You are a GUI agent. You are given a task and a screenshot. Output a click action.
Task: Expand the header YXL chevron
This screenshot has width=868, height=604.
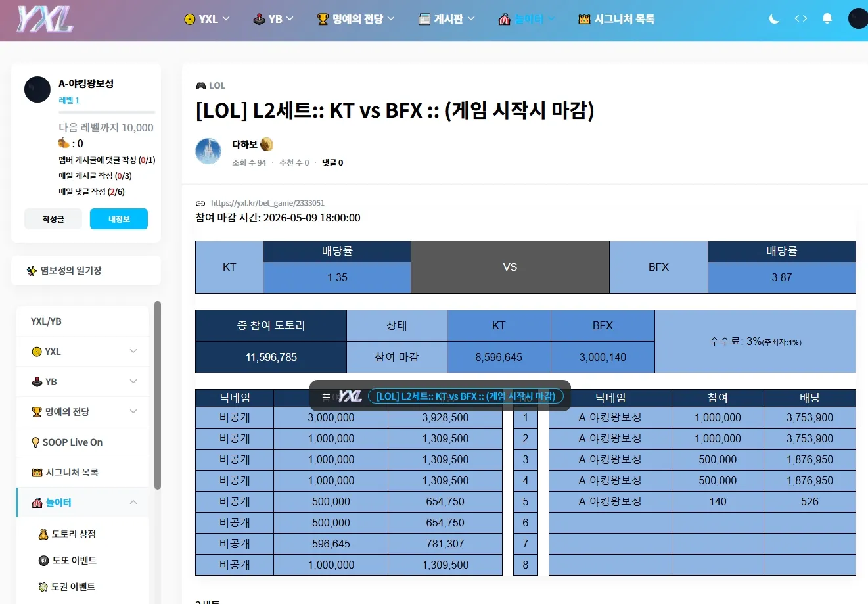pos(226,18)
